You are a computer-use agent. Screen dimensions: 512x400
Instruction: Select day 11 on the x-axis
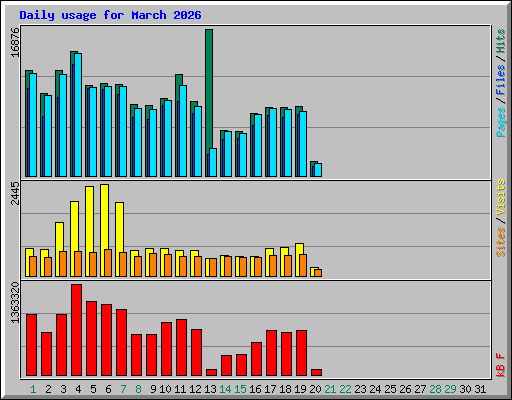[x=180, y=389]
